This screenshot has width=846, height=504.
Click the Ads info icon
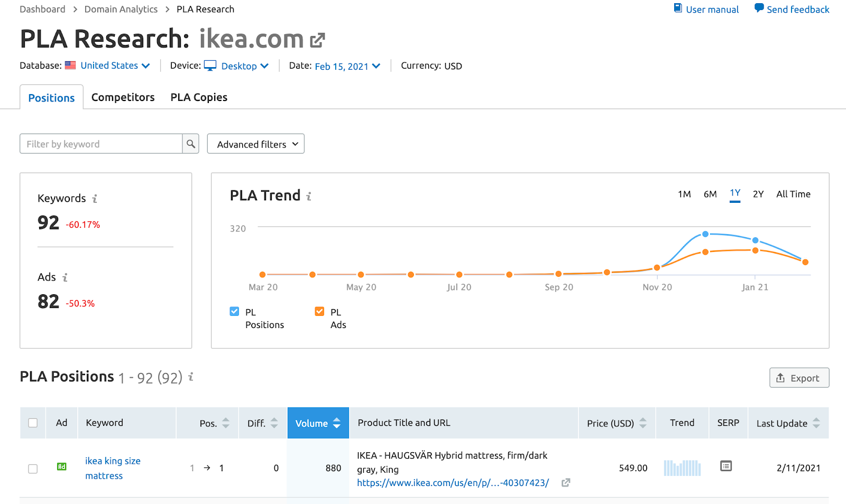click(65, 277)
